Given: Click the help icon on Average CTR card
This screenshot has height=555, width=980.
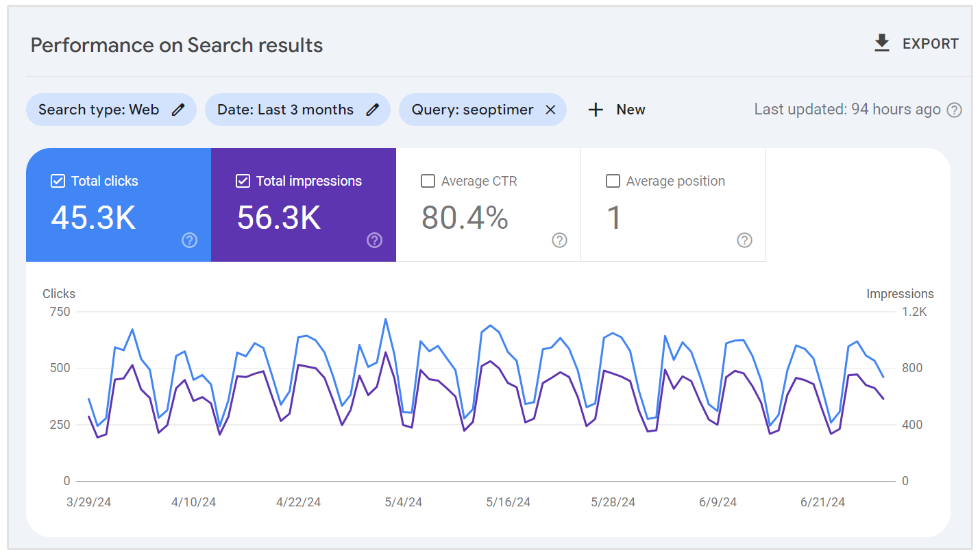Looking at the screenshot, I should [559, 241].
